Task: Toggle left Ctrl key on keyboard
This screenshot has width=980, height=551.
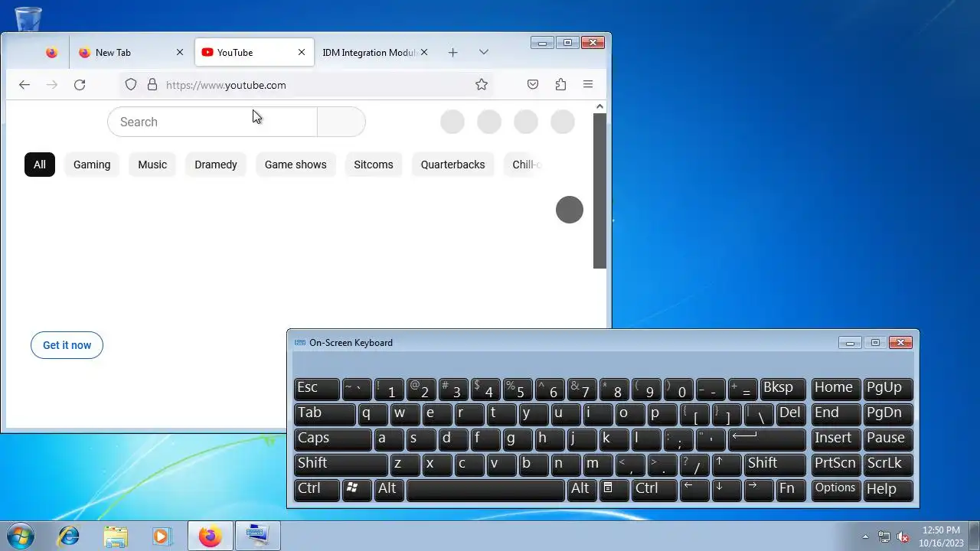Action: pyautogui.click(x=317, y=490)
